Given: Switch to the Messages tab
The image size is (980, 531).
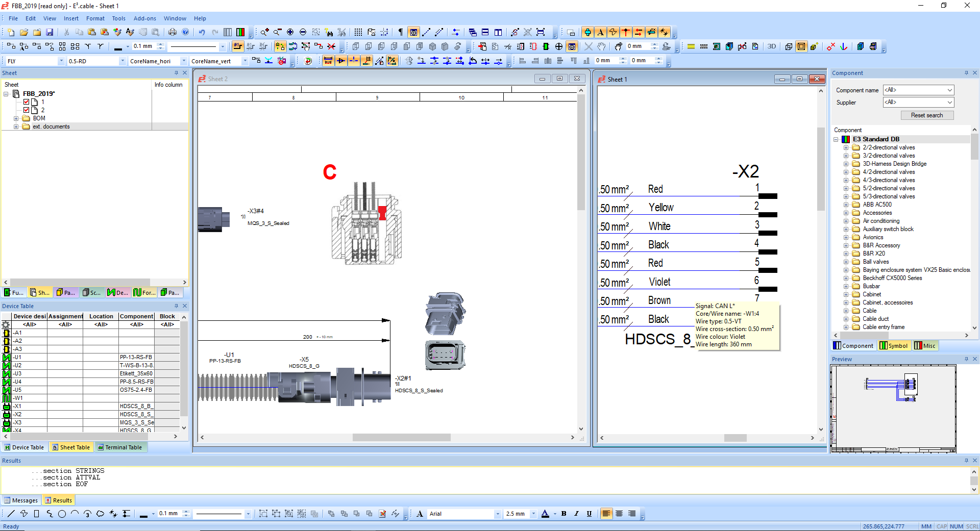Looking at the screenshot, I should point(21,500).
